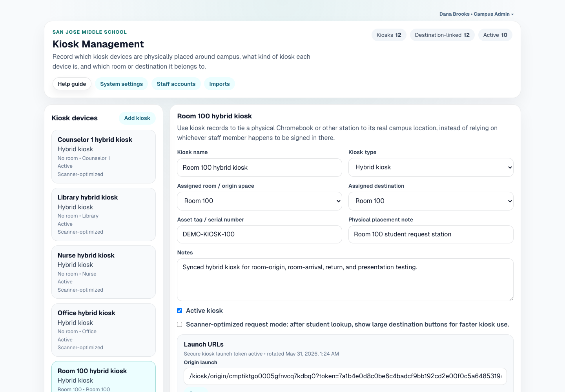Click the Notes resize handle corner

(x=511, y=299)
